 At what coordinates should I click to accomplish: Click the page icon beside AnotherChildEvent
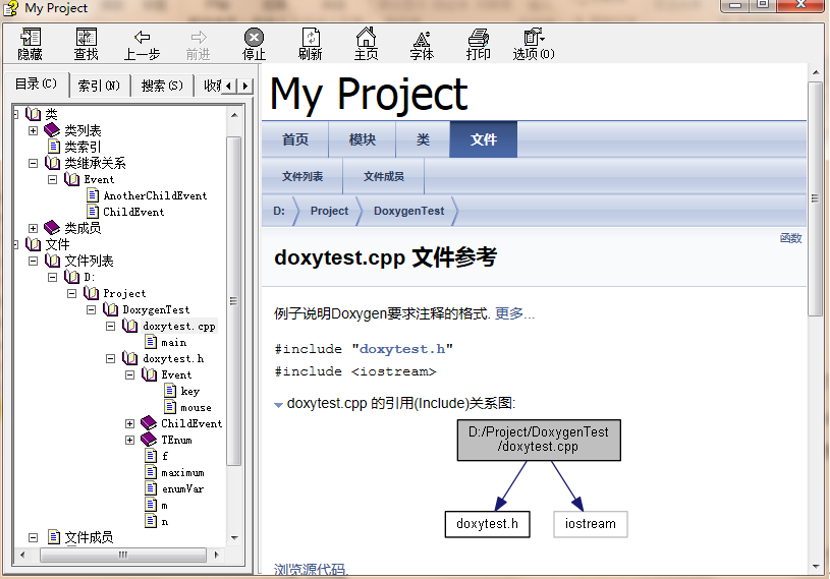click(93, 195)
